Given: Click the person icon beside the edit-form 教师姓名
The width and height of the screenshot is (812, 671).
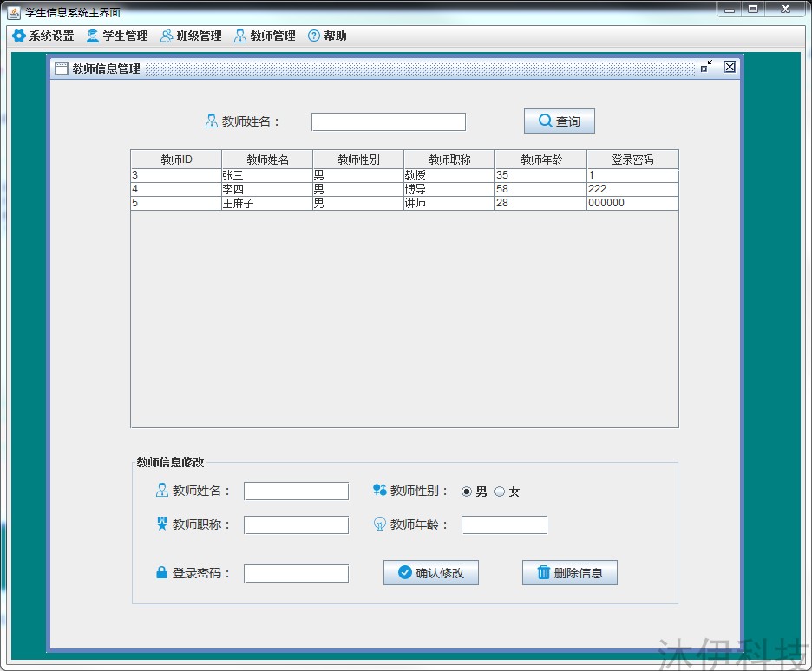Looking at the screenshot, I should (161, 491).
